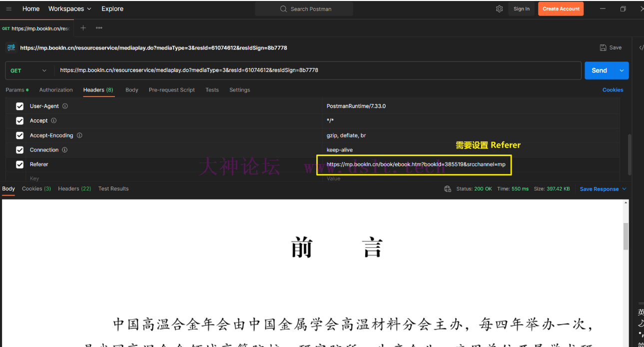The height and width of the screenshot is (347, 644).
Task: Uncheck the Connection header checkbox
Action: (20, 150)
